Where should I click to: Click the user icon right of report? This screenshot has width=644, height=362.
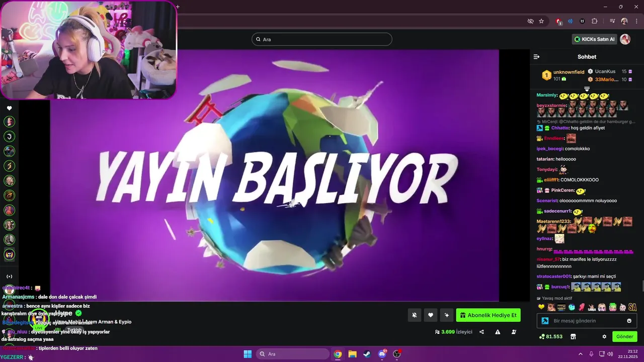(x=514, y=332)
